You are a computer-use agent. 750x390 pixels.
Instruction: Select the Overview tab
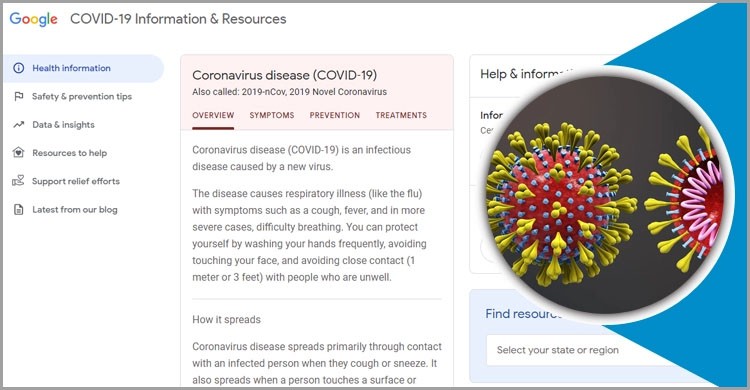213,115
